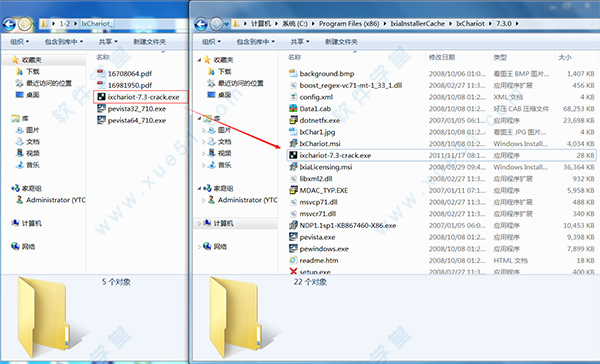The width and height of the screenshot is (600, 364).
Task: Select IxiaLicensing.msi installer icon
Action: [293, 166]
